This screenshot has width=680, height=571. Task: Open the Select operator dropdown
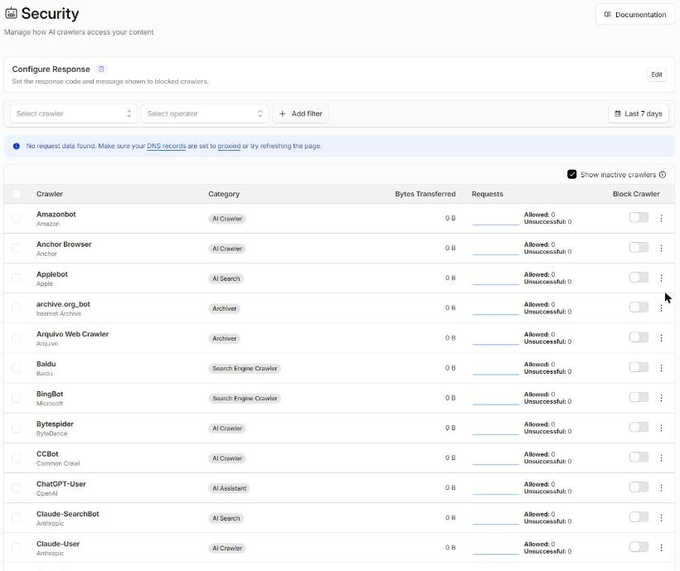[x=205, y=114]
